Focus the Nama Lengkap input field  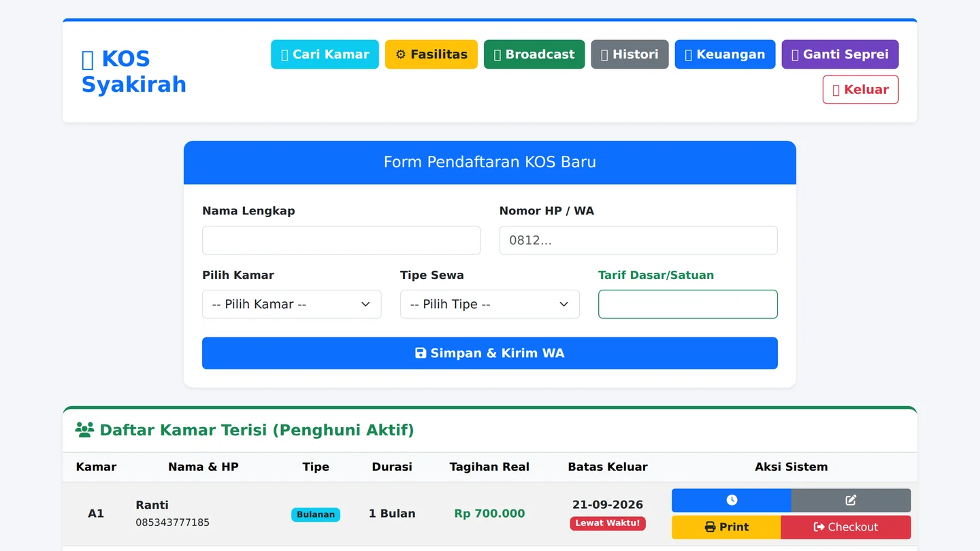[341, 240]
